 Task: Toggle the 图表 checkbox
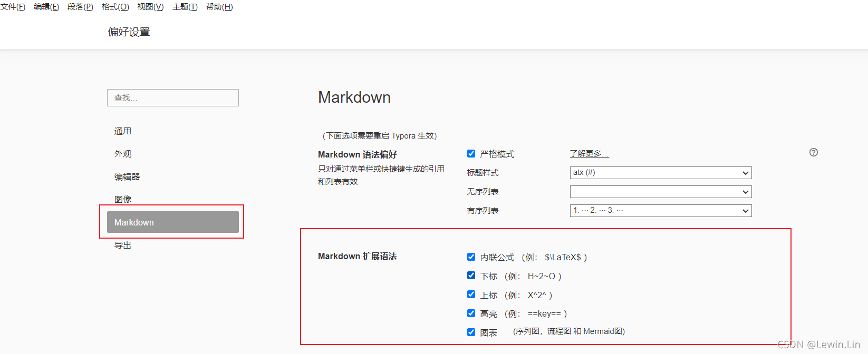(471, 332)
